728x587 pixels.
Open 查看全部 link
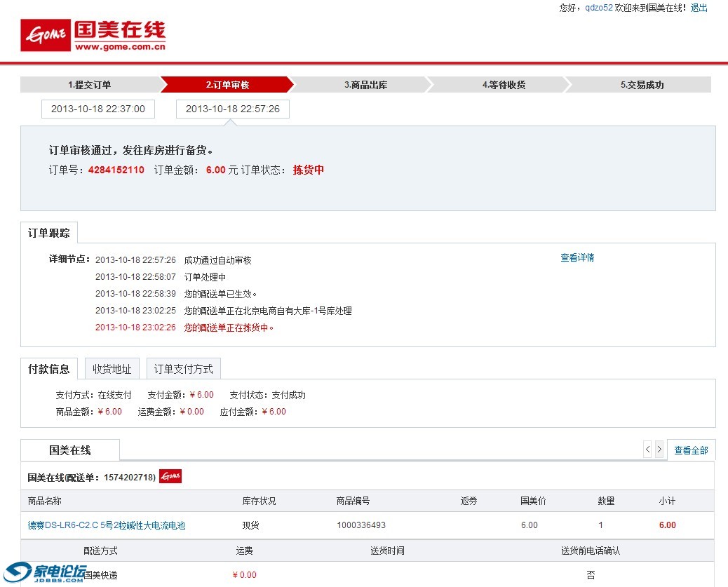[691, 450]
